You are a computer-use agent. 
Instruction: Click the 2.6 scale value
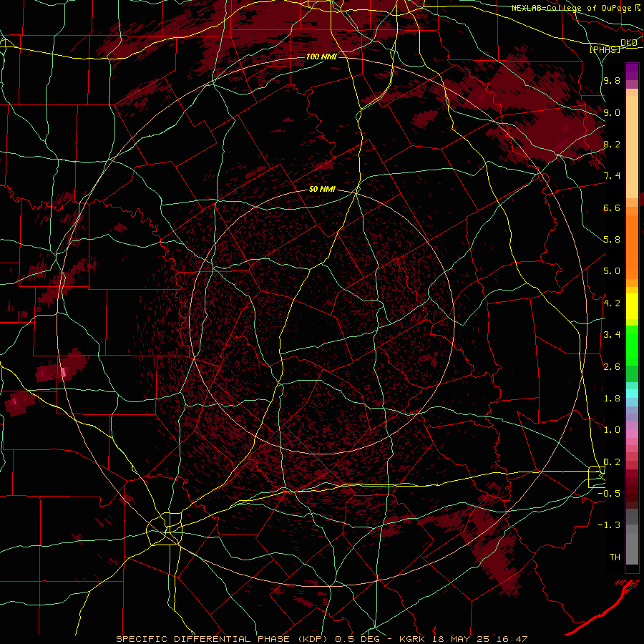(x=612, y=366)
